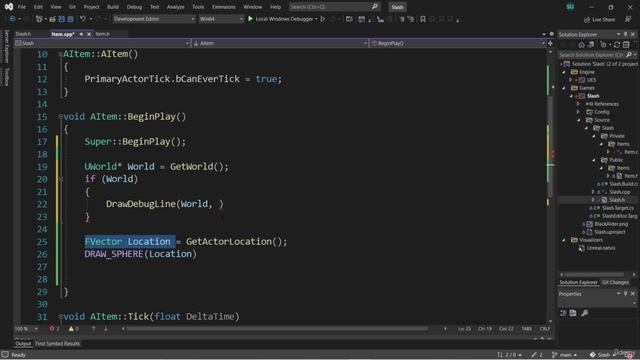The width and height of the screenshot is (640, 360).
Task: Collapse the Source folder node
Action: [578, 120]
